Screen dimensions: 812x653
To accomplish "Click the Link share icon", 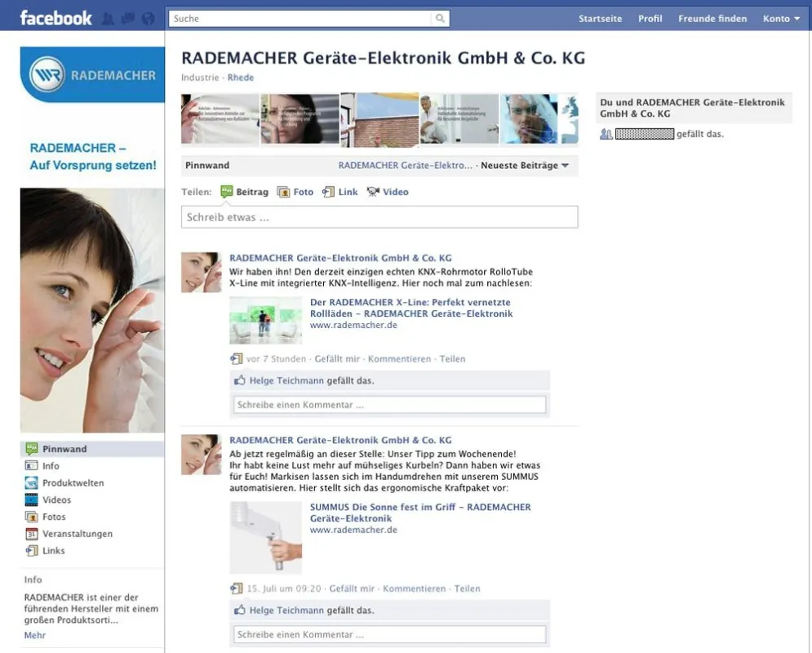I will coord(328,192).
